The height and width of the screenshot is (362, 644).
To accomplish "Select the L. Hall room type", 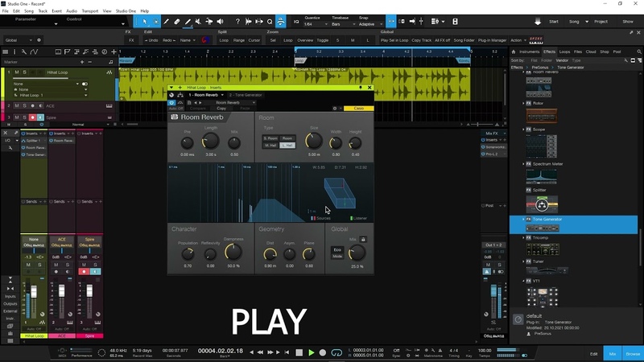I will (x=287, y=146).
